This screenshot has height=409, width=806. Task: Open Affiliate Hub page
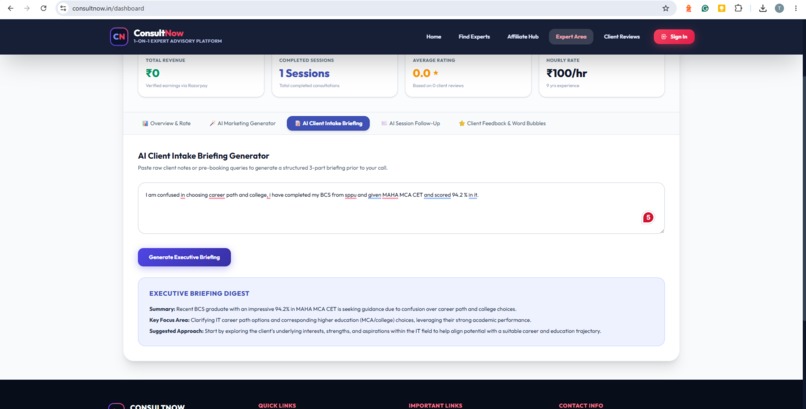(x=523, y=36)
